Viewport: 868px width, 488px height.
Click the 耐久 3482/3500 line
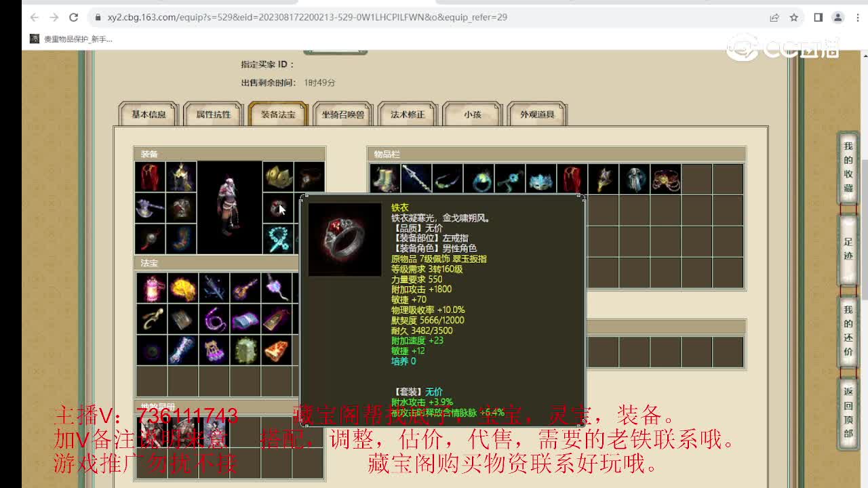[x=422, y=330]
